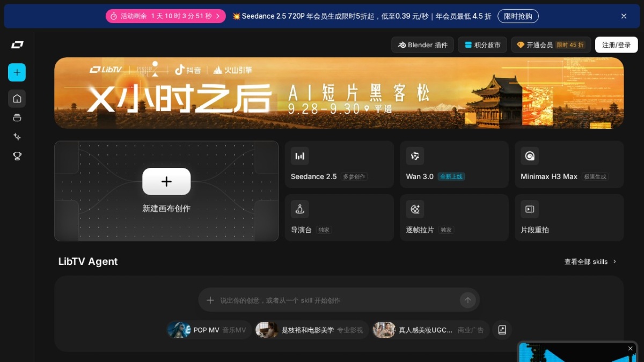
Task: Click the 导演台 card icon
Action: [x=300, y=209]
